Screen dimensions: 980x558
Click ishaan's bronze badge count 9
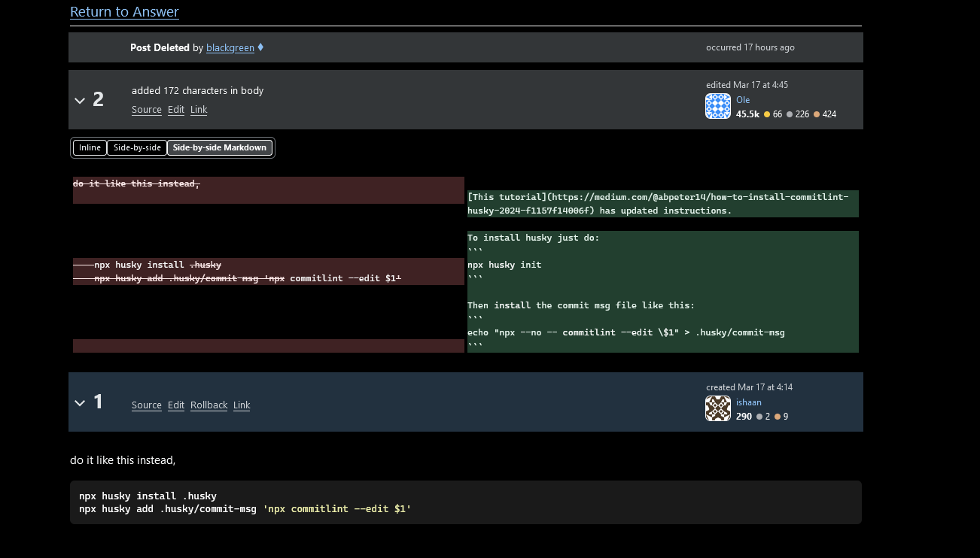click(x=781, y=417)
